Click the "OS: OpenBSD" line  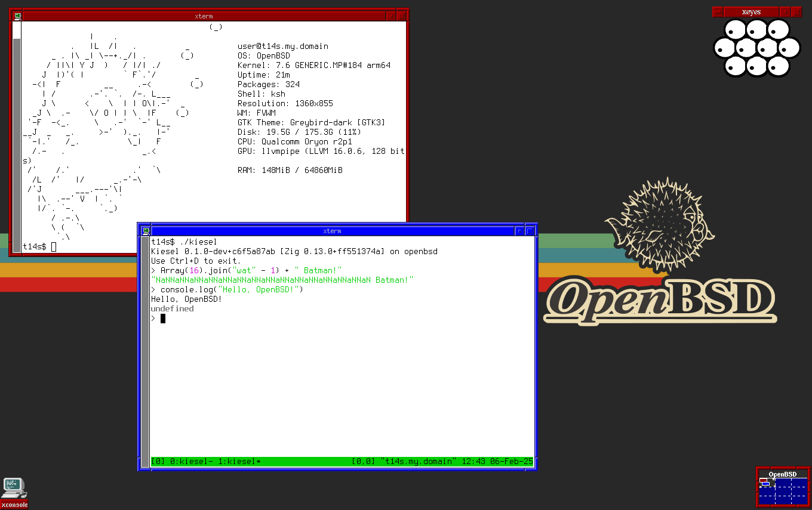(x=264, y=55)
